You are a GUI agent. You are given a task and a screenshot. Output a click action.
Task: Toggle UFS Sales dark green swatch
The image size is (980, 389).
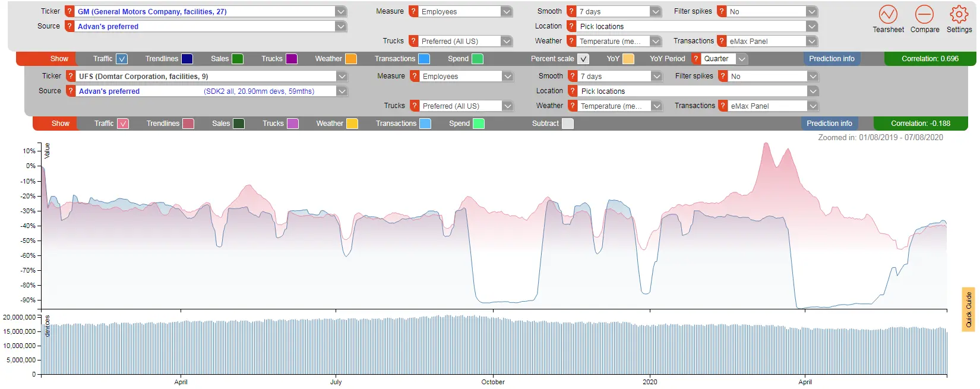point(239,124)
